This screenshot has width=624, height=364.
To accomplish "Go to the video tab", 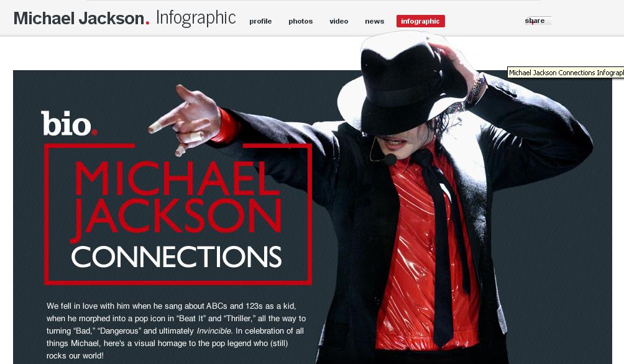I will (339, 21).
